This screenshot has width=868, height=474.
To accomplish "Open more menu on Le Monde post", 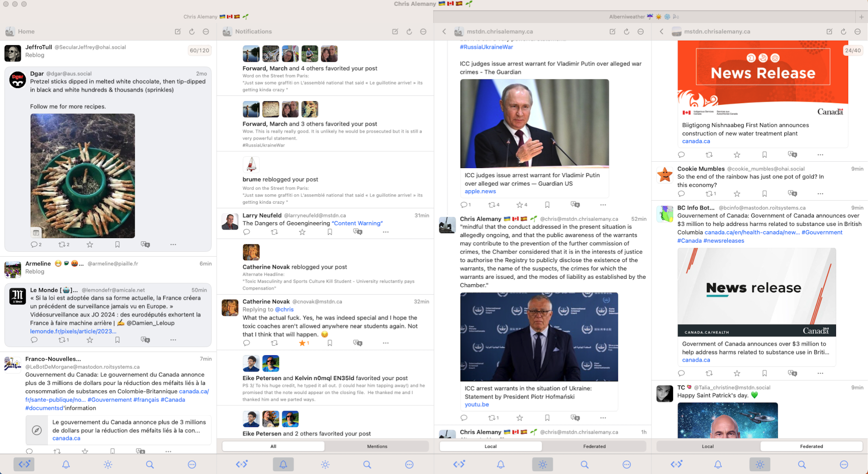I will pos(173,340).
